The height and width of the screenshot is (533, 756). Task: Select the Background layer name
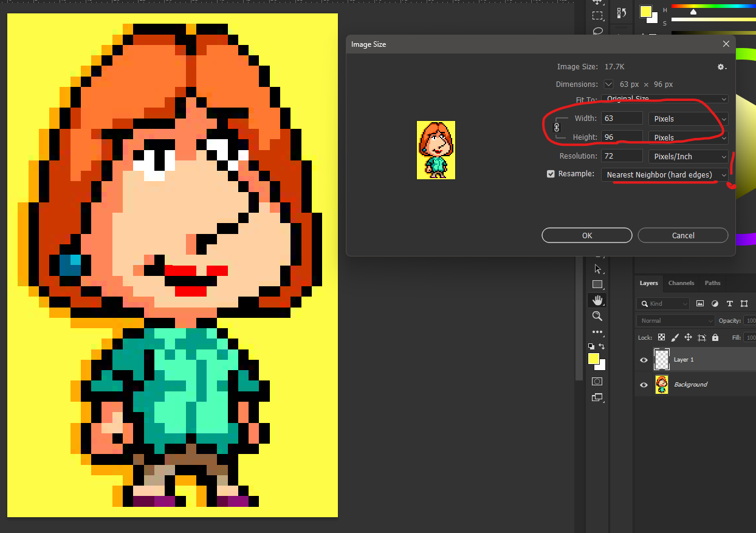(690, 385)
